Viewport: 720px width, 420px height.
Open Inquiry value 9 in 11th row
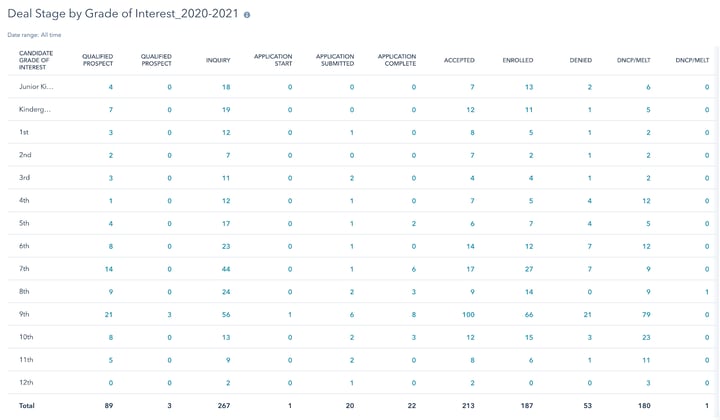(228, 360)
